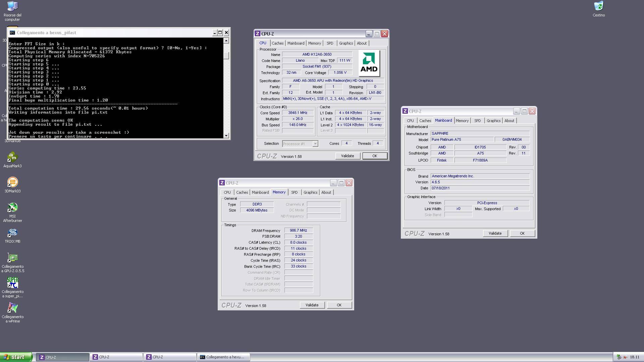Open SPD tab in CPU window
644x362 pixels.
(330, 43)
